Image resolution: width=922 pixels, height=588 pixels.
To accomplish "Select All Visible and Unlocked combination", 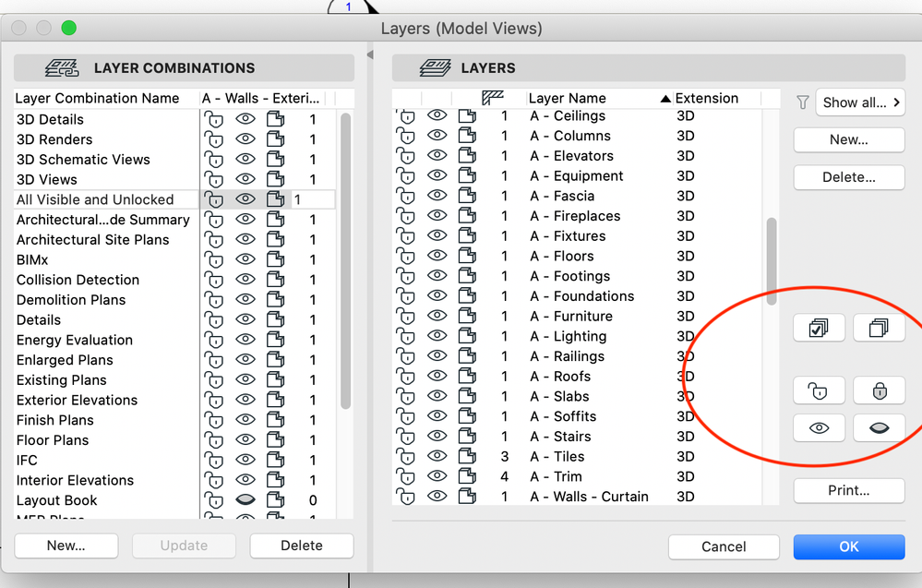I will click(x=95, y=199).
